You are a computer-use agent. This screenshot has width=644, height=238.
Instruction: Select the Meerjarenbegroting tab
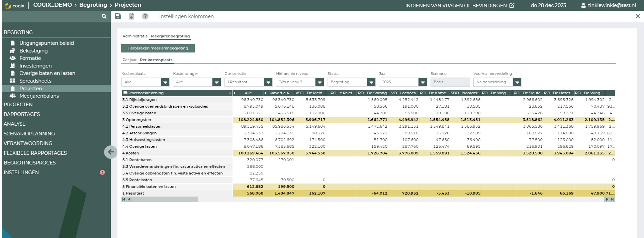170,36
